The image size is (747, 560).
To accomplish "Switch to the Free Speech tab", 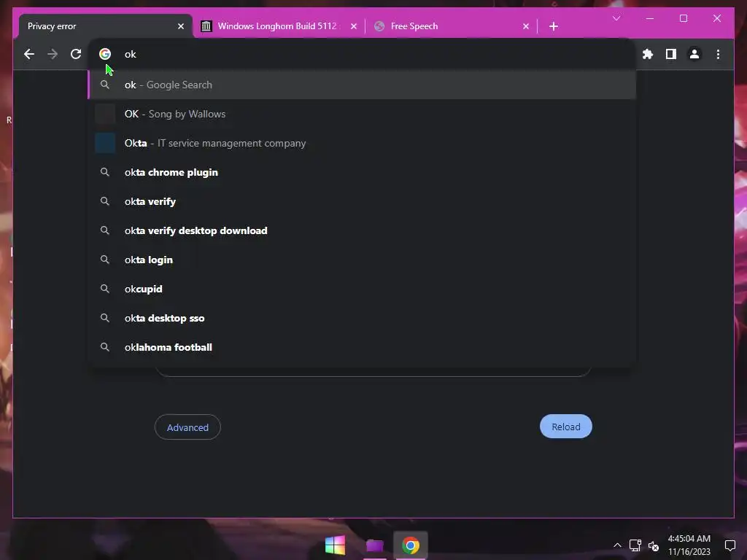I will (x=452, y=26).
